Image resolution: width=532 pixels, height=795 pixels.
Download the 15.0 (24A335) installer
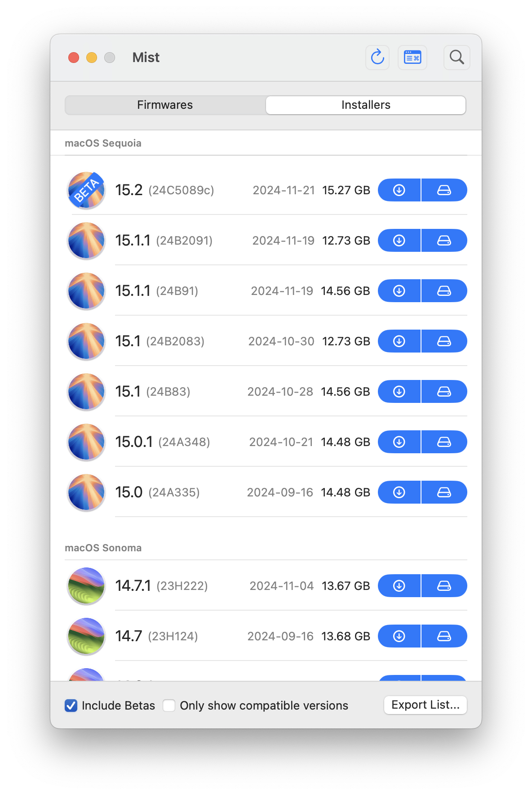[399, 492]
